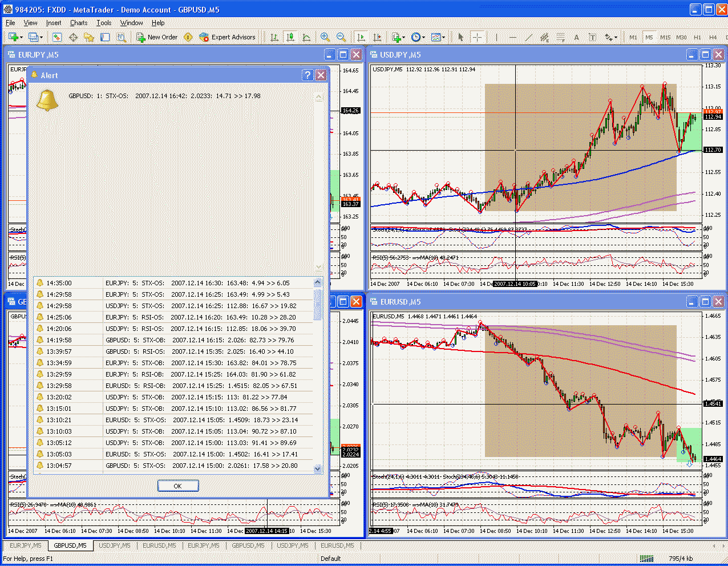Viewport: 728px width, 566px height.
Task: Open the File menu
Action: tap(10, 23)
